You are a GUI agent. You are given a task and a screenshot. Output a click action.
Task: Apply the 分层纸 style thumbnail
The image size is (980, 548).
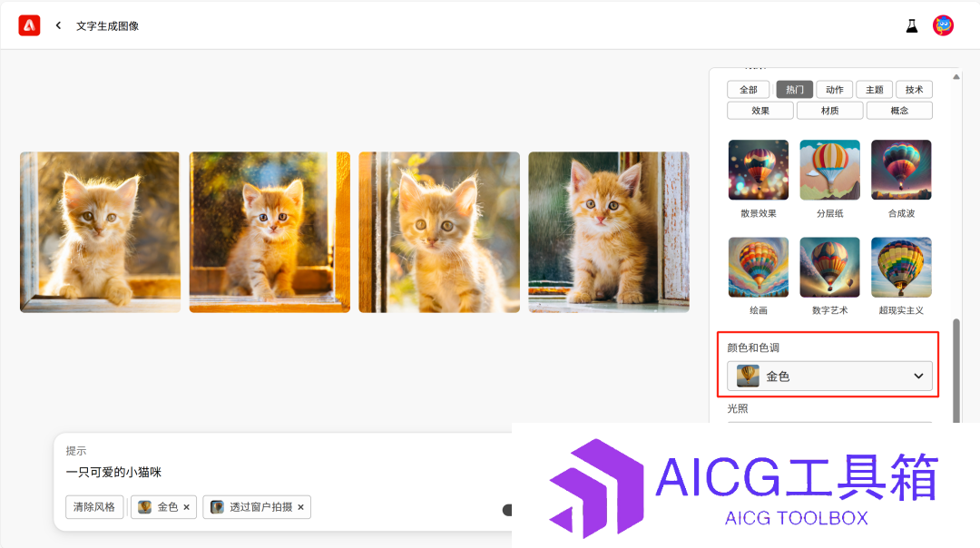click(830, 170)
